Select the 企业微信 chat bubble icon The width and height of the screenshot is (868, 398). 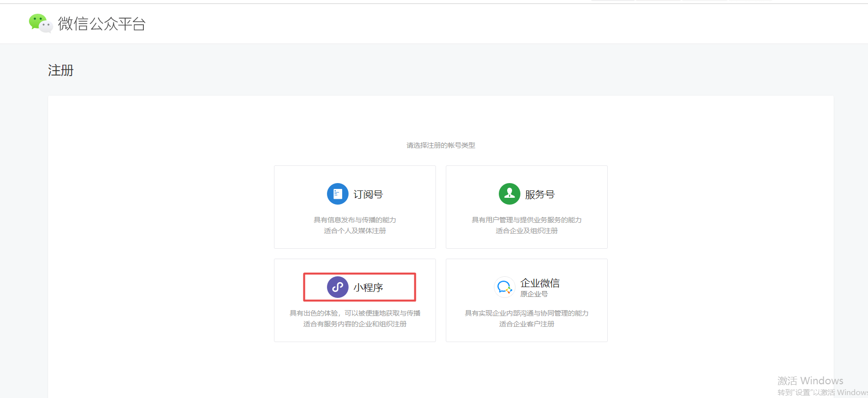[x=504, y=287]
